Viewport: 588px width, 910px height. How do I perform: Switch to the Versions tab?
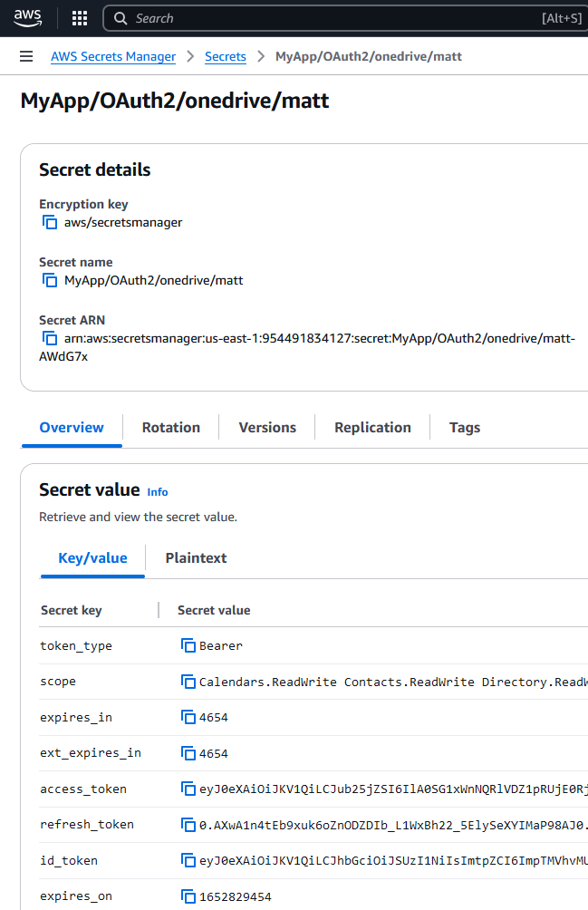pos(267,428)
